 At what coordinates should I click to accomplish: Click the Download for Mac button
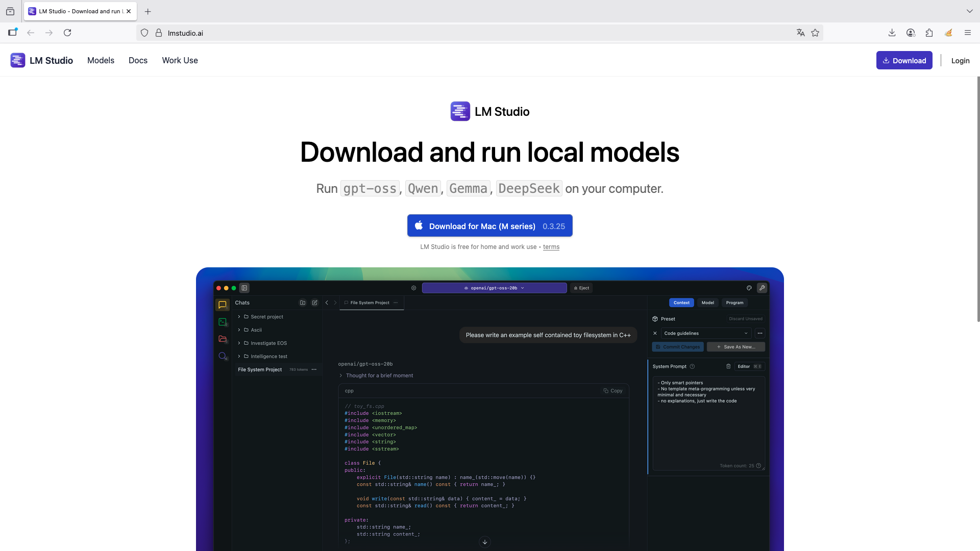point(489,226)
